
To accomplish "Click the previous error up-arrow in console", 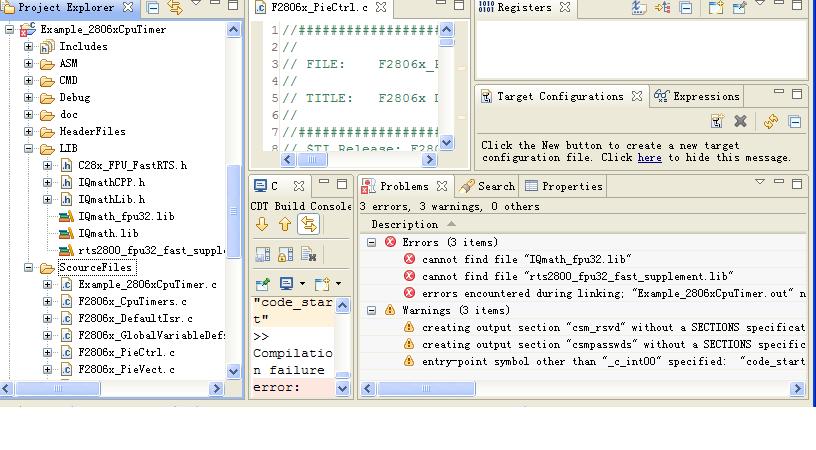I will (x=285, y=225).
